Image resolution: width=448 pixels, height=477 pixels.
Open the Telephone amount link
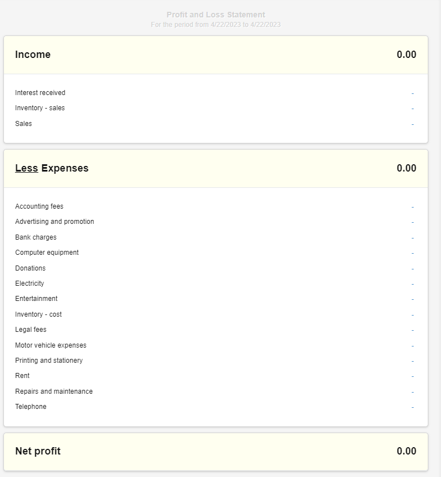pos(413,407)
